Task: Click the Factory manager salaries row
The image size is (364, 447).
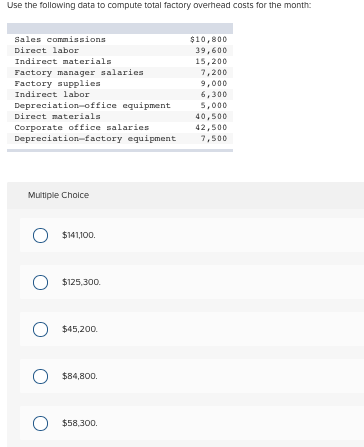Action: point(120,73)
